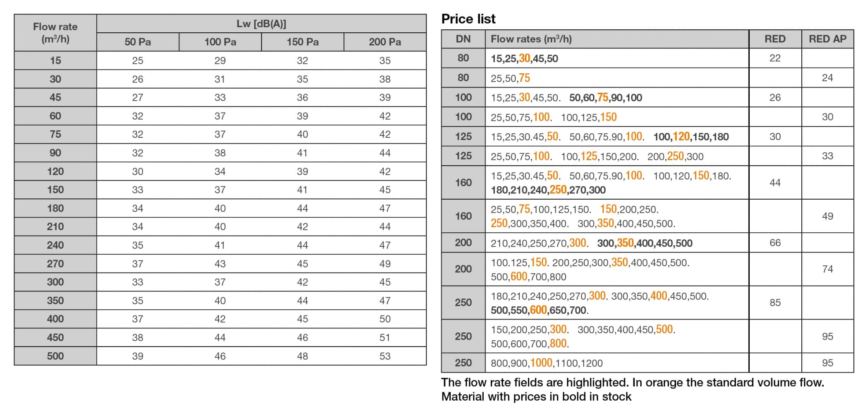Click the RED price 66 cell

click(x=775, y=243)
